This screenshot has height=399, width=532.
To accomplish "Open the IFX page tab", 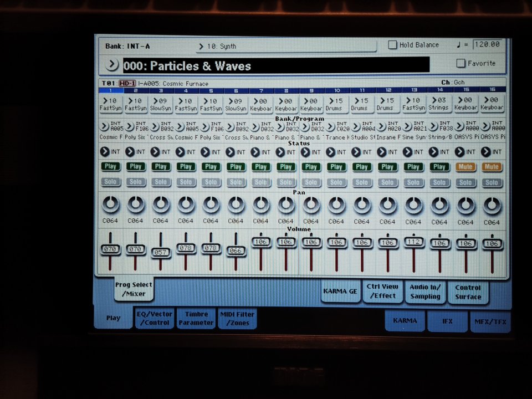I will (447, 321).
